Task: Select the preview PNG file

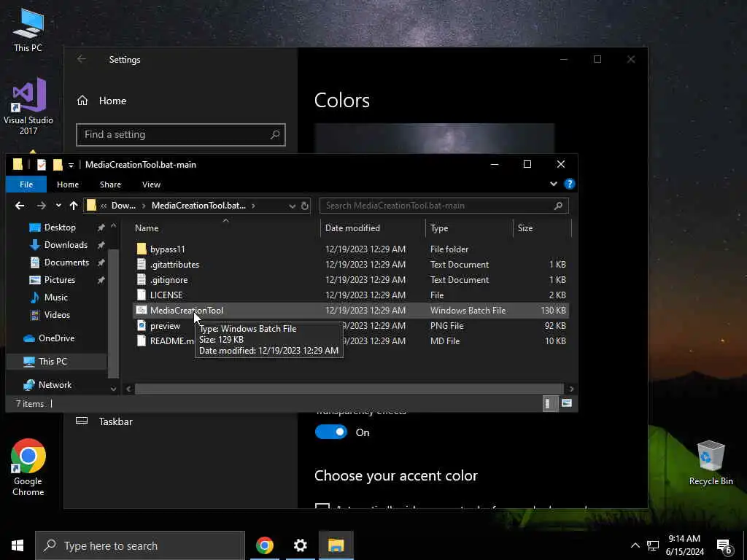Action: (351, 326)
